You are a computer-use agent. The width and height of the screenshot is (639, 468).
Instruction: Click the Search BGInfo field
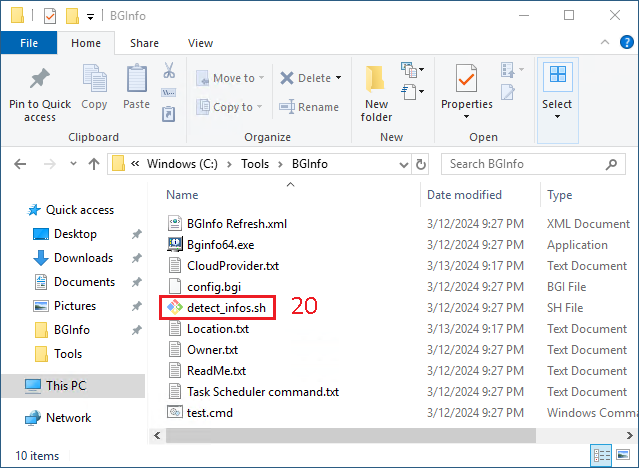[533, 164]
